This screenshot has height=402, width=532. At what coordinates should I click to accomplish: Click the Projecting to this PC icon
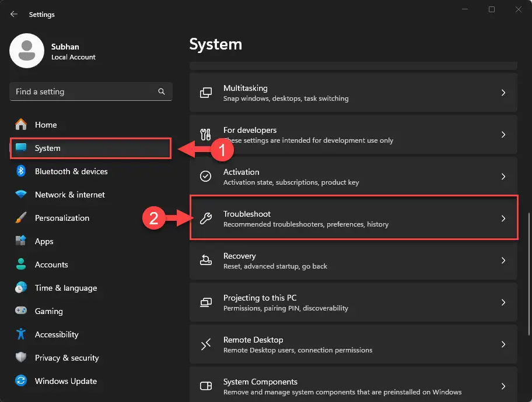(205, 302)
